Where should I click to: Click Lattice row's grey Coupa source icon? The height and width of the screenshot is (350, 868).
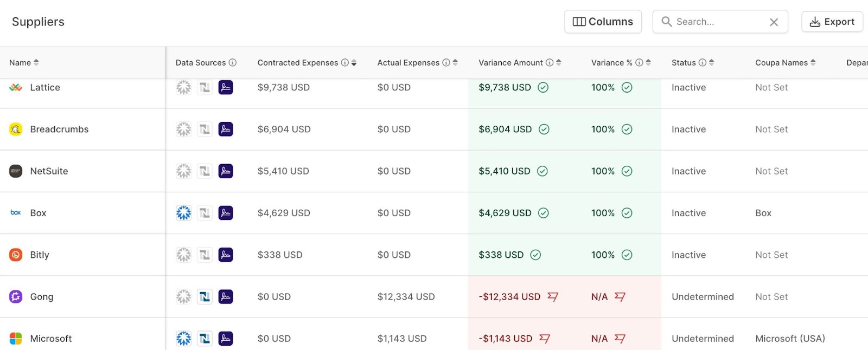184,87
